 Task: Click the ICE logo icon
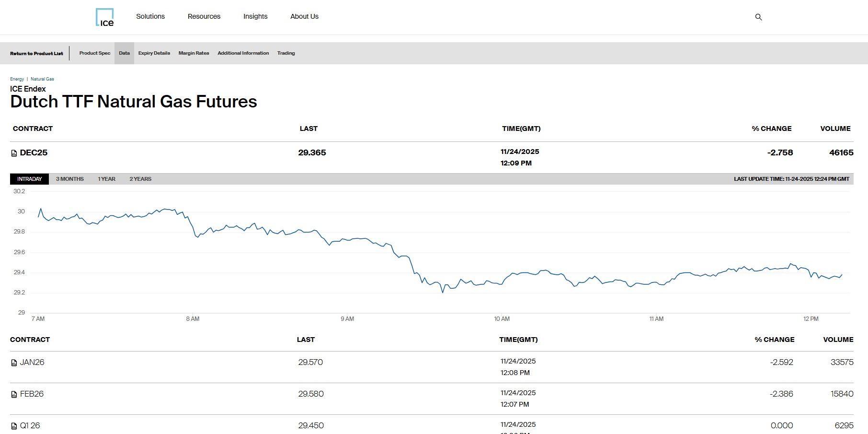(x=105, y=17)
